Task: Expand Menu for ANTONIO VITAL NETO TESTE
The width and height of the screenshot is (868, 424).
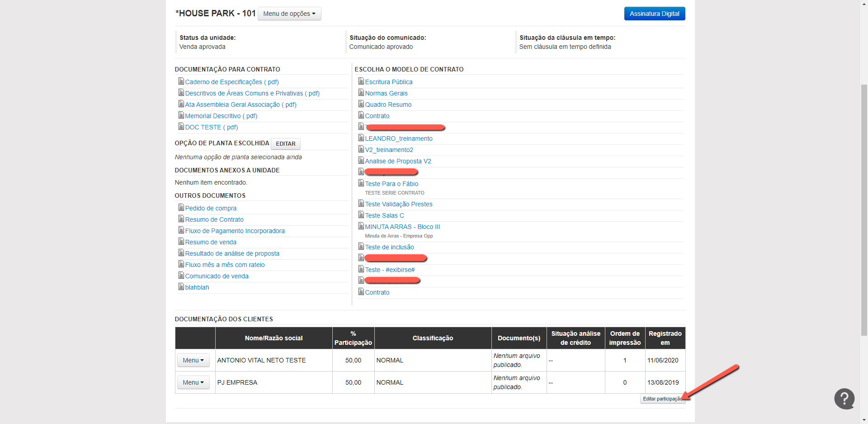Action: [x=193, y=360]
